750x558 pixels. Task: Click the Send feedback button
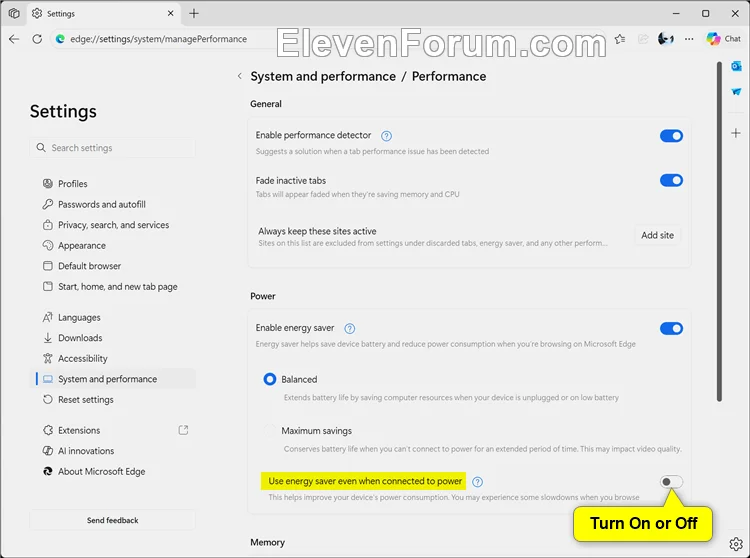112,520
